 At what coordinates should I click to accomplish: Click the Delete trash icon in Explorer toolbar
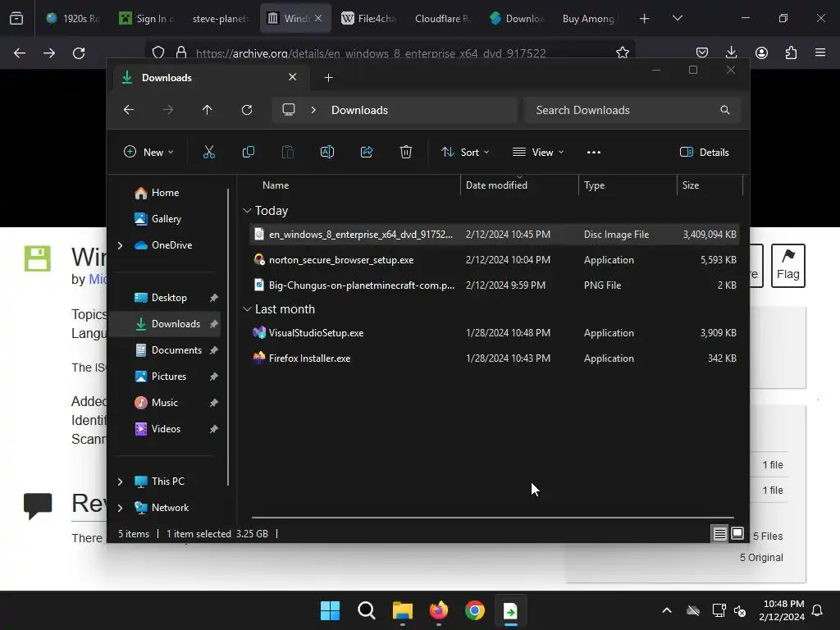406,152
